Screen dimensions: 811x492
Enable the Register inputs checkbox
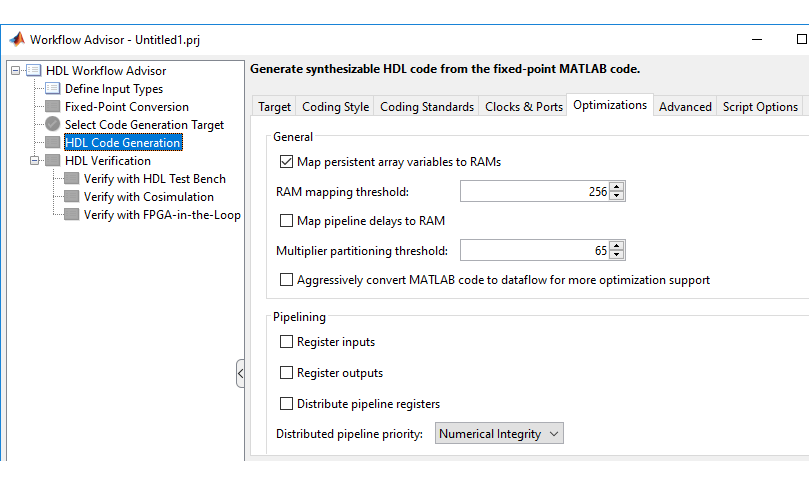287,342
